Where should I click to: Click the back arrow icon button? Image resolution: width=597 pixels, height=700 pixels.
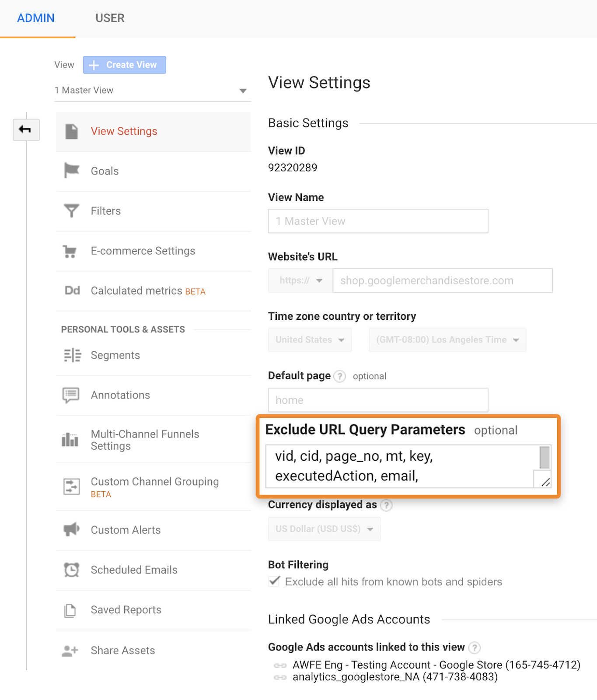(x=26, y=129)
